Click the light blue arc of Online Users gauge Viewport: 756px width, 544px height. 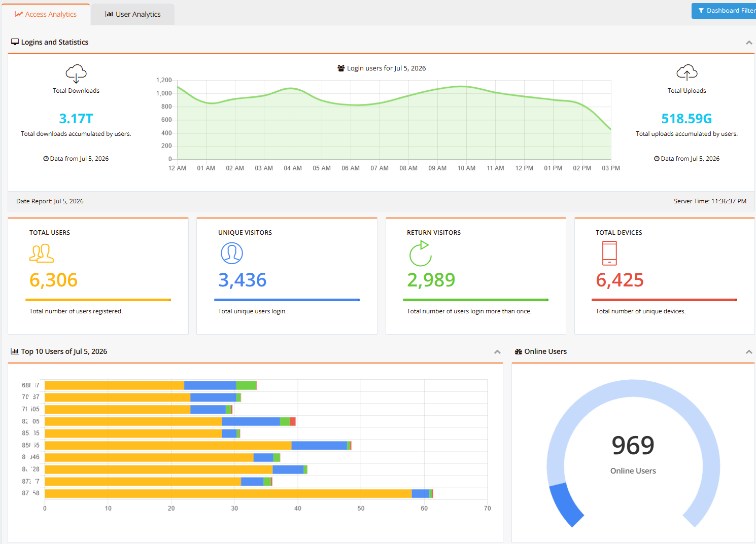633,388
